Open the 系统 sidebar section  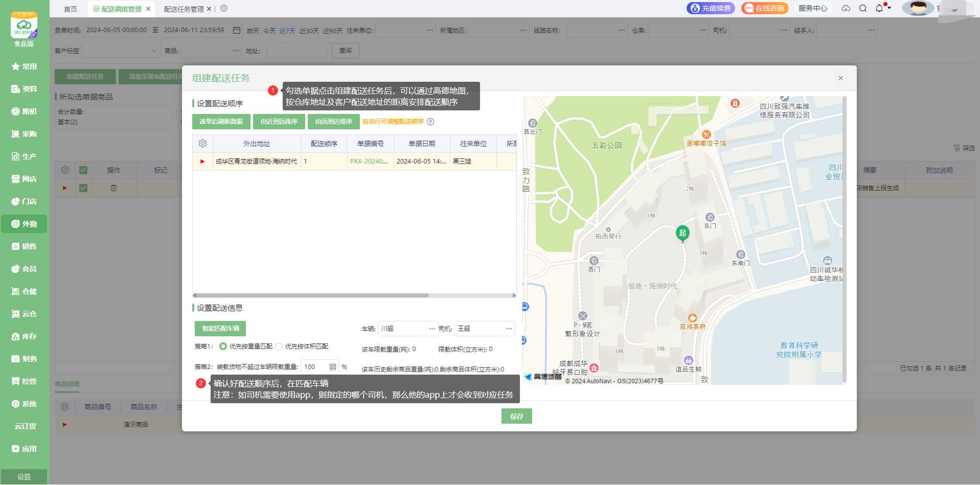pyautogui.click(x=24, y=404)
